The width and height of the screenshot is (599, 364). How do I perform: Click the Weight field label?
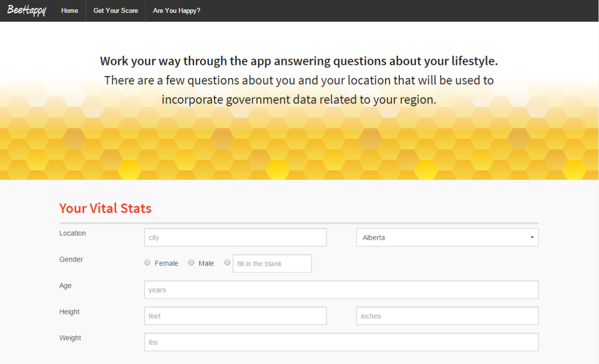[70, 338]
